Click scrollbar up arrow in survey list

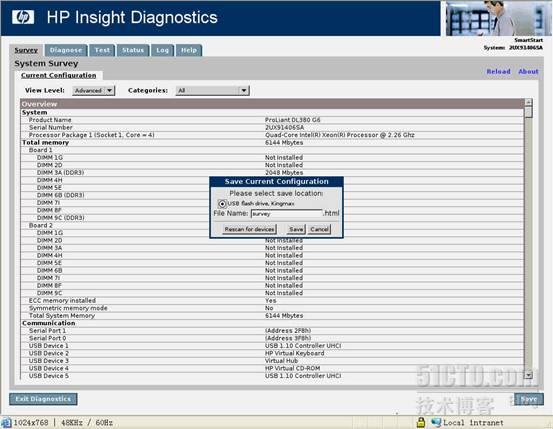pos(528,103)
